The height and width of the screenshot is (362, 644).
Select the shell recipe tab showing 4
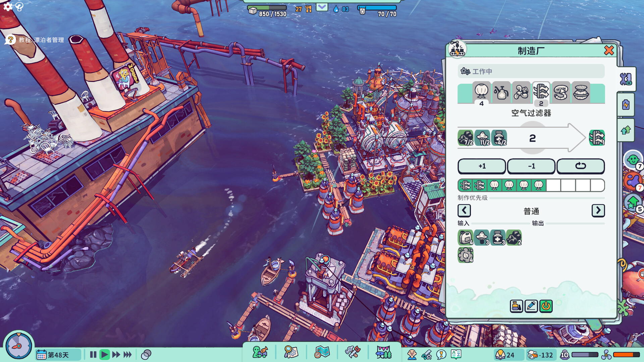click(482, 93)
